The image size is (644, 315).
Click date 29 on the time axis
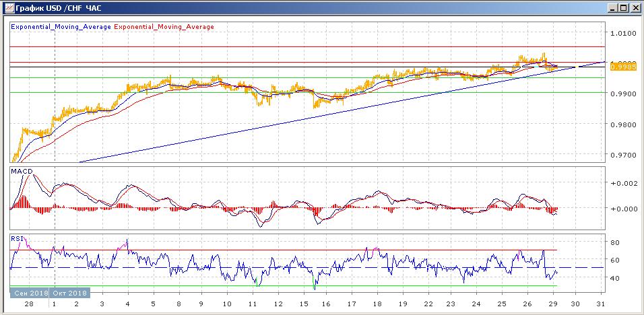point(553,304)
